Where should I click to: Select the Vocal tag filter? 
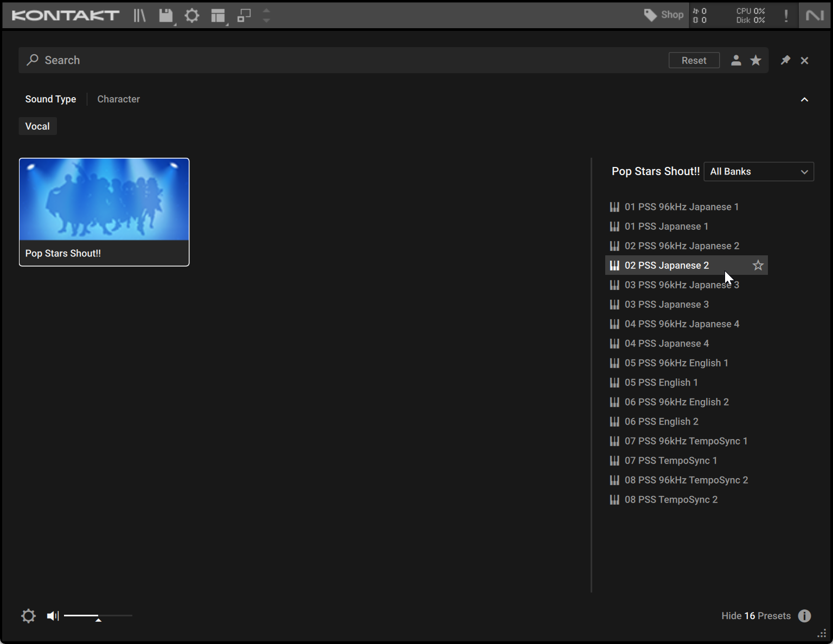click(x=37, y=126)
